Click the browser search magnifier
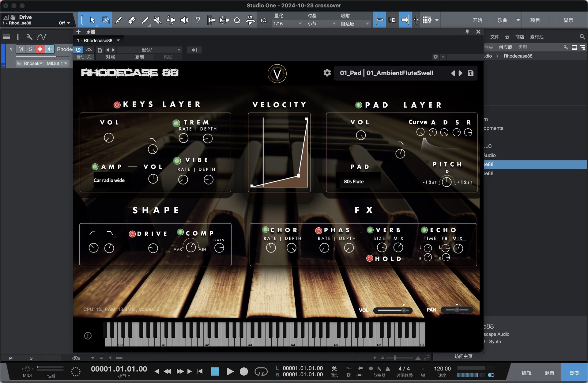This screenshot has width=588, height=383. tap(582, 37)
